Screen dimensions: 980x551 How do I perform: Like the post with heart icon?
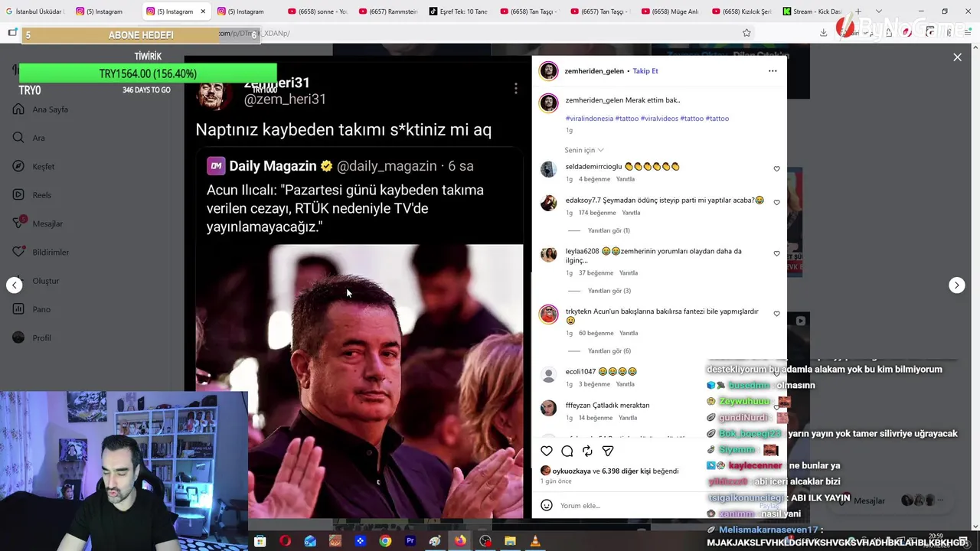coord(547,451)
